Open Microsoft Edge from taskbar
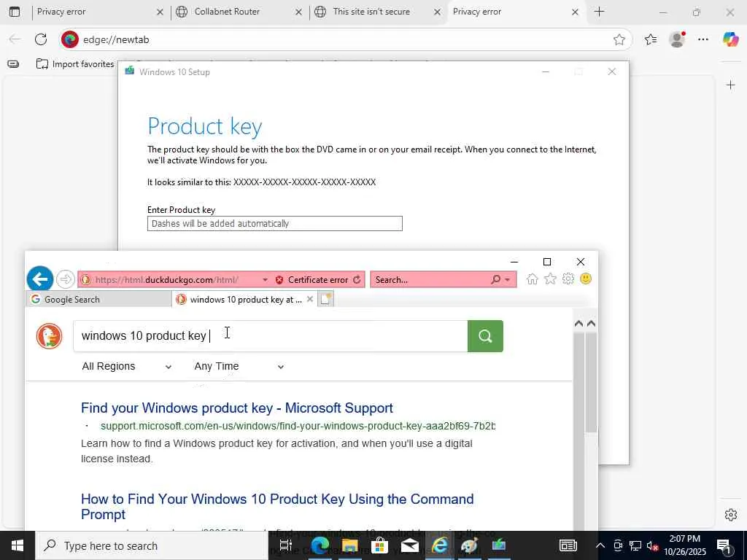The width and height of the screenshot is (747, 560). [320, 545]
